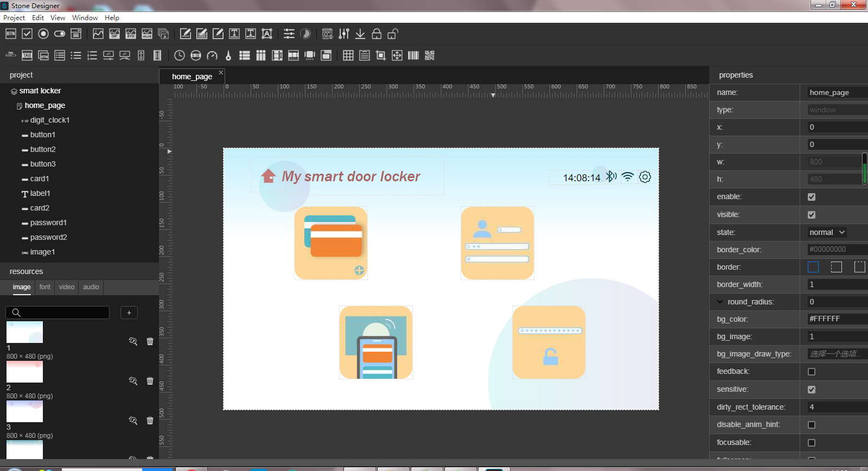This screenshot has width=868, height=471.
Task: Pick the QR code widget tool
Action: (430, 55)
